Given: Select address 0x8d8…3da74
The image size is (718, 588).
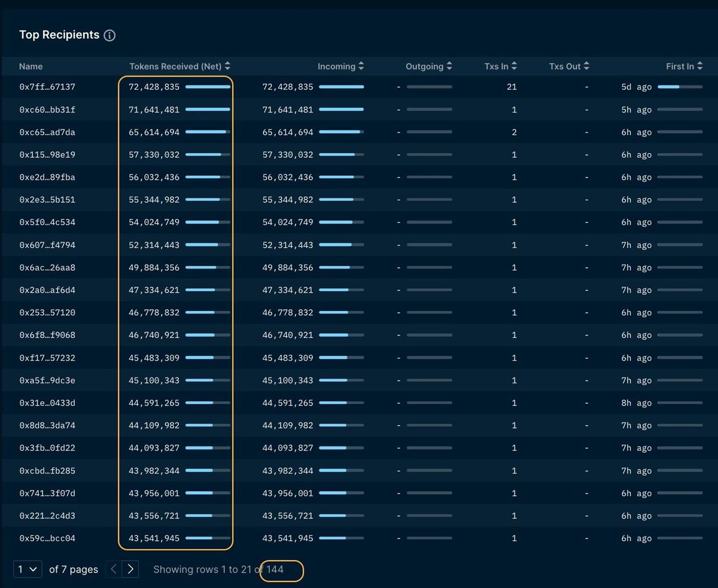Looking at the screenshot, I should [x=47, y=425].
